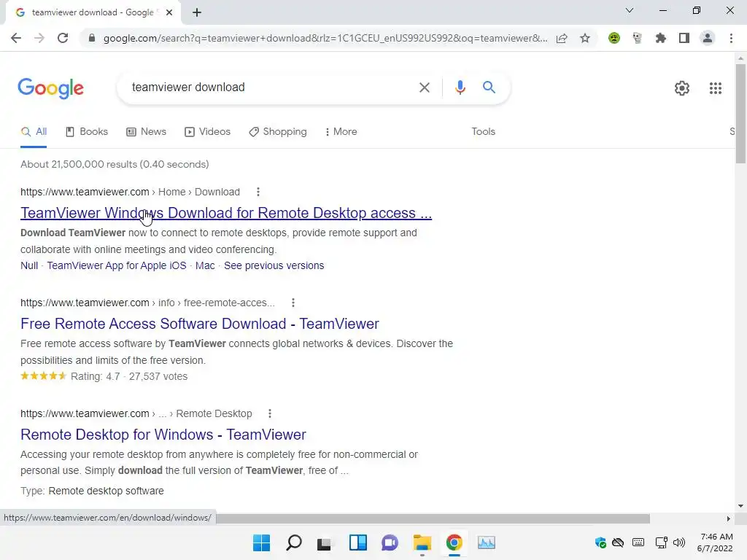Submit search with magnifying glass icon

coord(489,87)
